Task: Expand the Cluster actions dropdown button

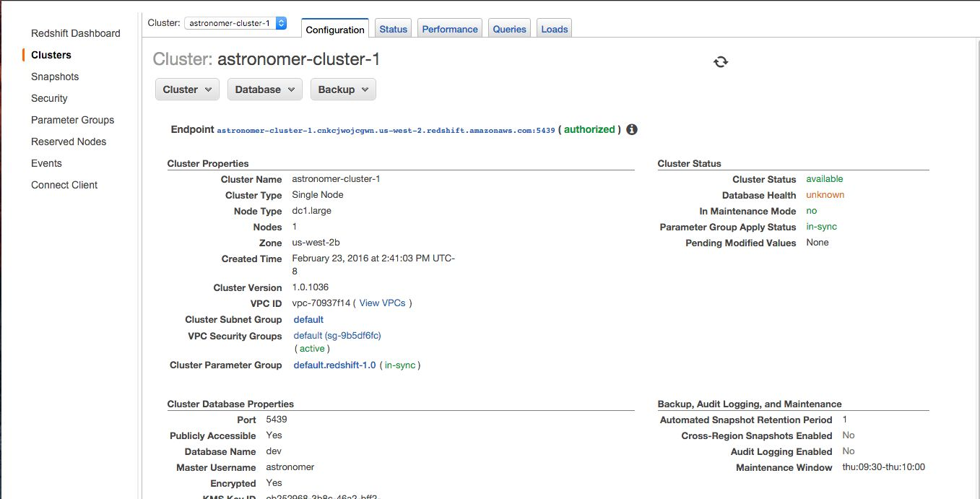Action: click(187, 90)
